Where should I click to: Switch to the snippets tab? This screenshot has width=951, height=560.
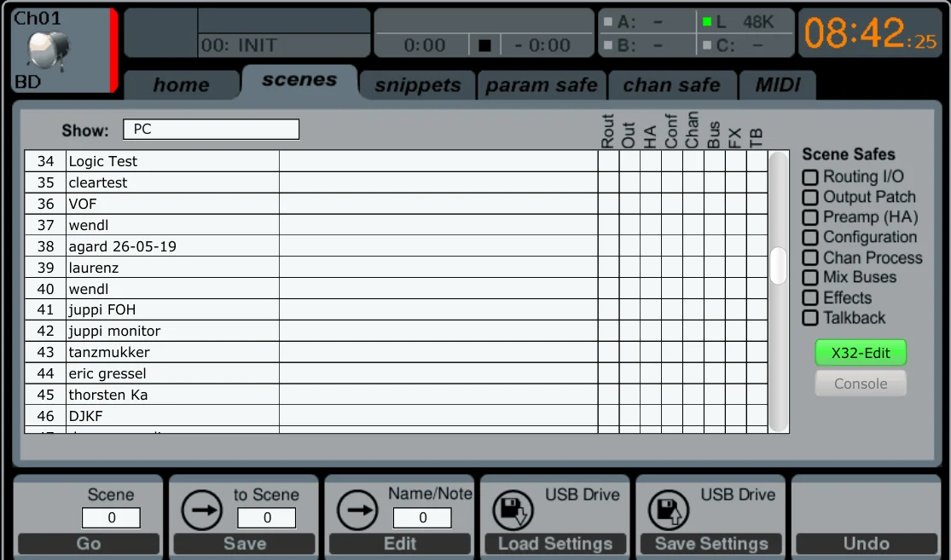418,85
